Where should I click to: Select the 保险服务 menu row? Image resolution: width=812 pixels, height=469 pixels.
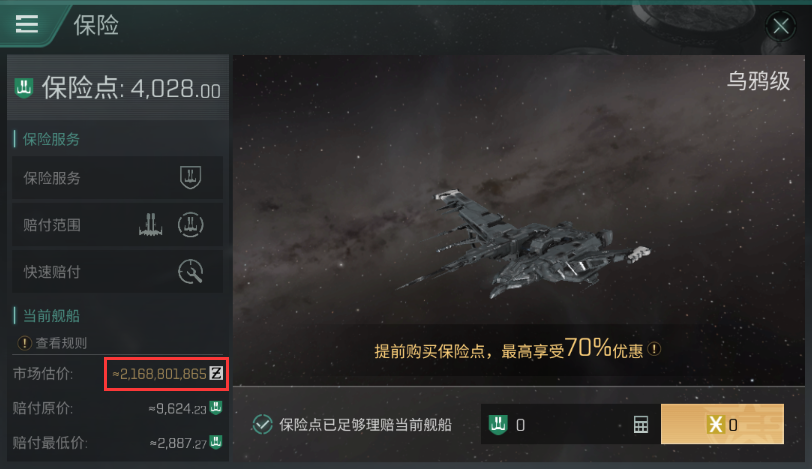pos(118,178)
